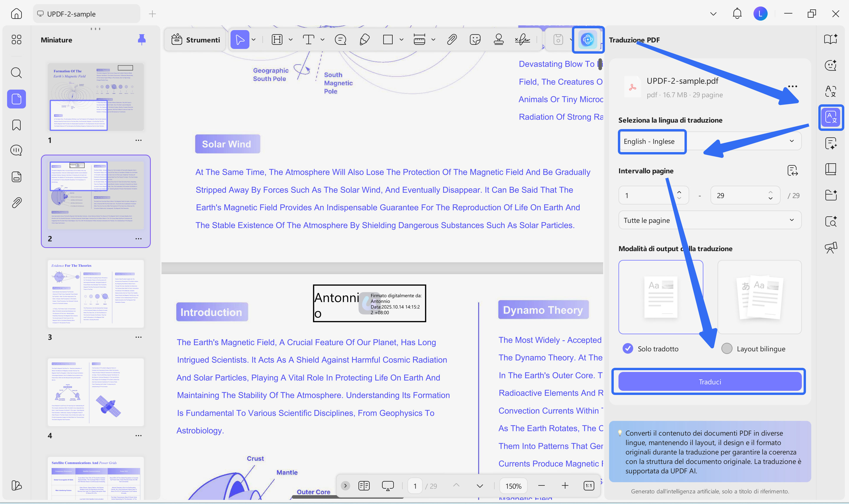The image size is (849, 504).
Task: Open the AI chat face icon in right sidebar
Action: pyautogui.click(x=831, y=65)
